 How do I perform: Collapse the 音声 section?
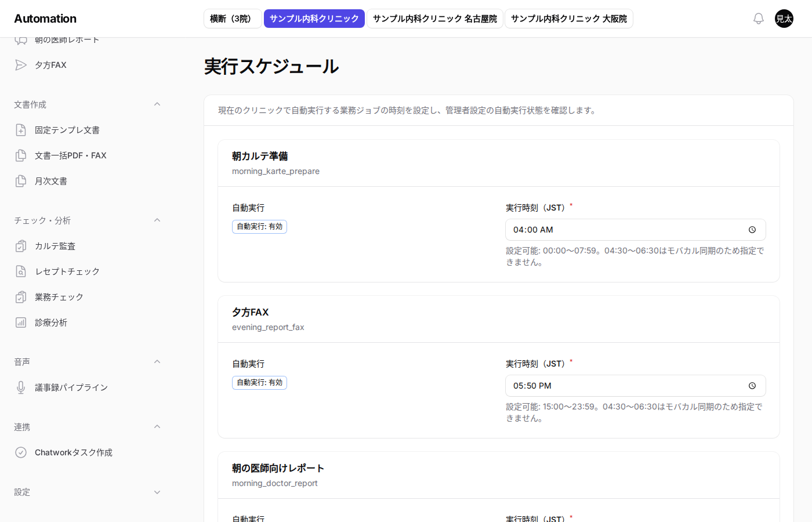tap(157, 362)
